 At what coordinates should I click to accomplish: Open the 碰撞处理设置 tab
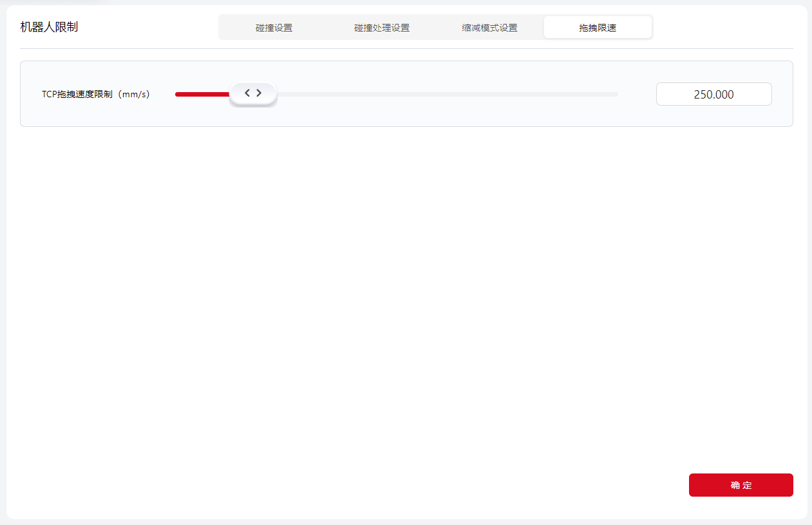382,28
